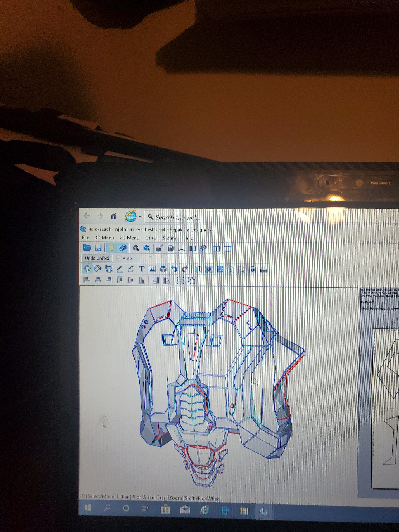Open the Other menu
The width and height of the screenshot is (399, 532).
pos(151,238)
